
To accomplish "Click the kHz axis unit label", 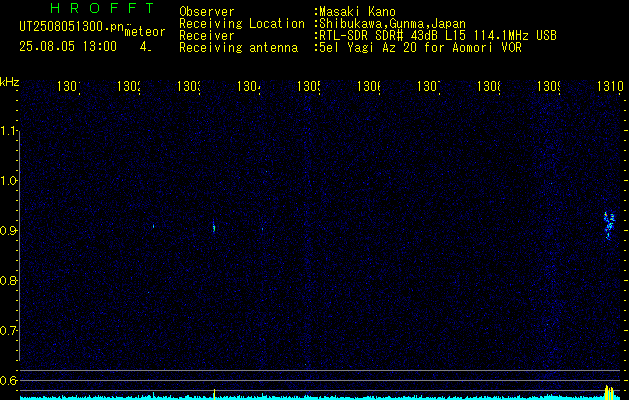I will (9, 83).
